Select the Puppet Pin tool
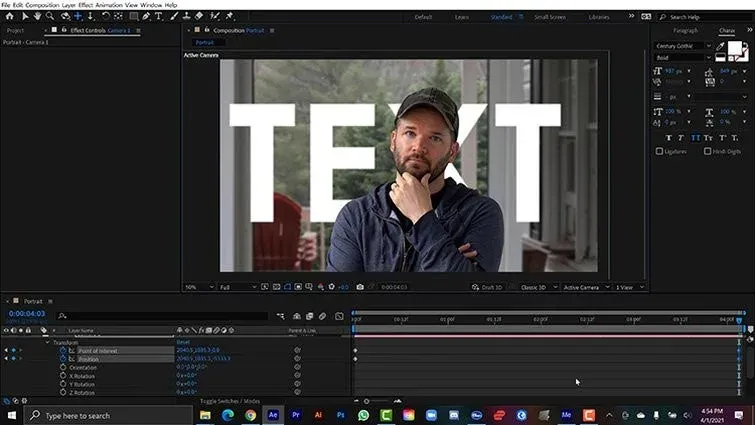Screen dimensions: 755x425 [x=230, y=16]
